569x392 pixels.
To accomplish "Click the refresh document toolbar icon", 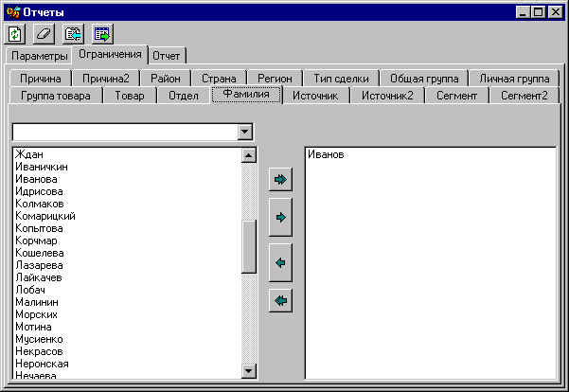I will [15, 34].
